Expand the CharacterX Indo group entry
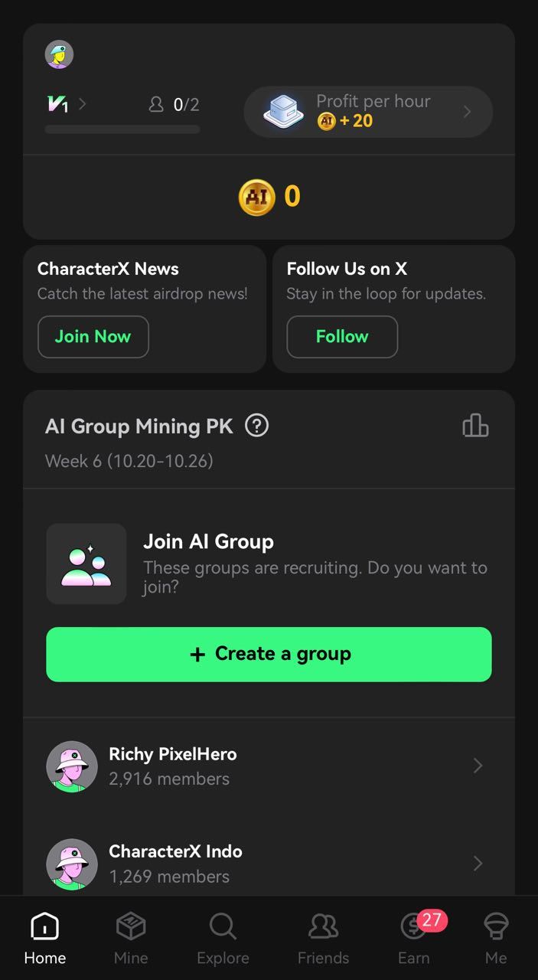Screen dimensions: 538x980 [x=268, y=864]
